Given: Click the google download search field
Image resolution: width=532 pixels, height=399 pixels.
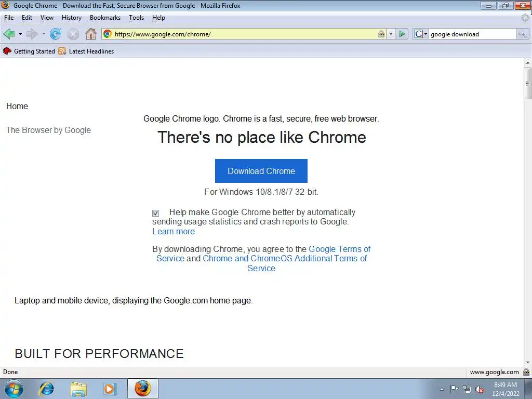Looking at the screenshot, I should coord(472,34).
